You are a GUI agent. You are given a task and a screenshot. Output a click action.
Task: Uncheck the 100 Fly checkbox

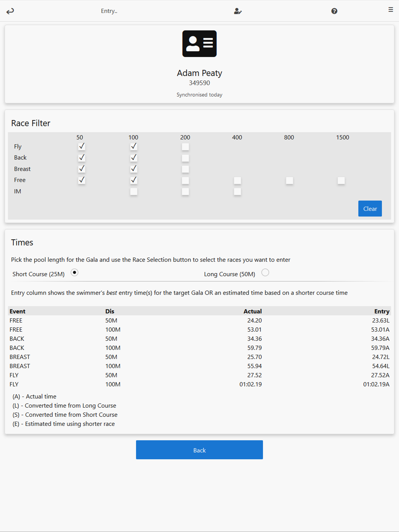click(x=134, y=146)
